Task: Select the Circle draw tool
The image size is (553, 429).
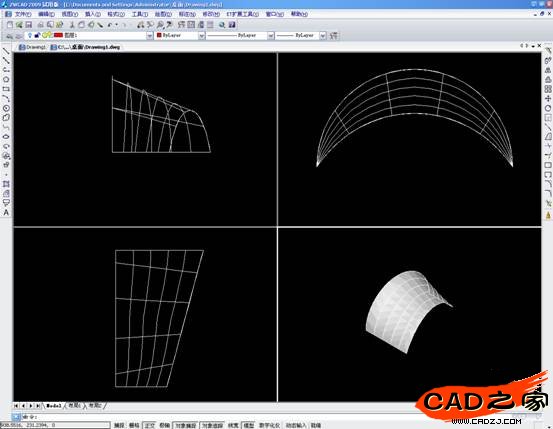Action: point(6,108)
